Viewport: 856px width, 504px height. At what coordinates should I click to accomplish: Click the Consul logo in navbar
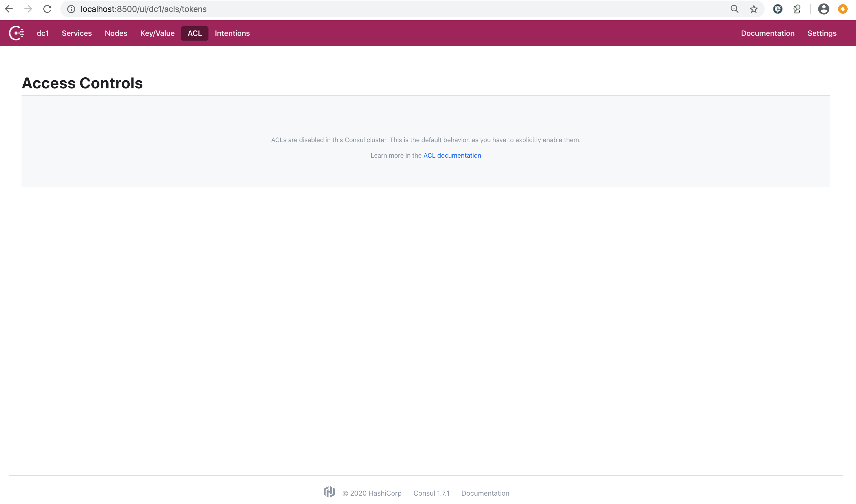(x=16, y=33)
